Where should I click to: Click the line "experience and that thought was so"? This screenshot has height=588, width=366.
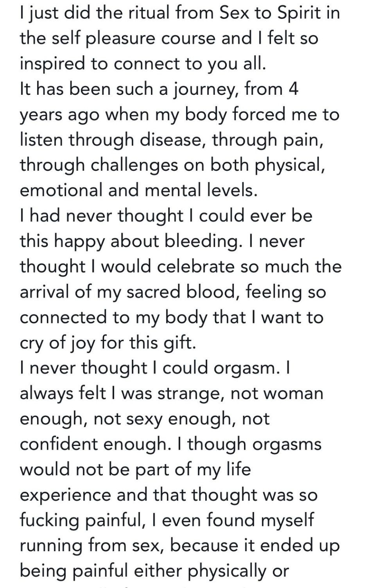click(x=169, y=495)
